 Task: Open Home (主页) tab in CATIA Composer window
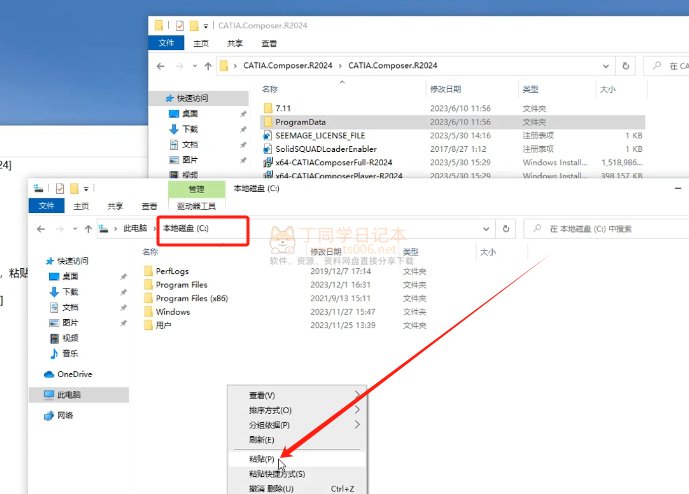(201, 44)
